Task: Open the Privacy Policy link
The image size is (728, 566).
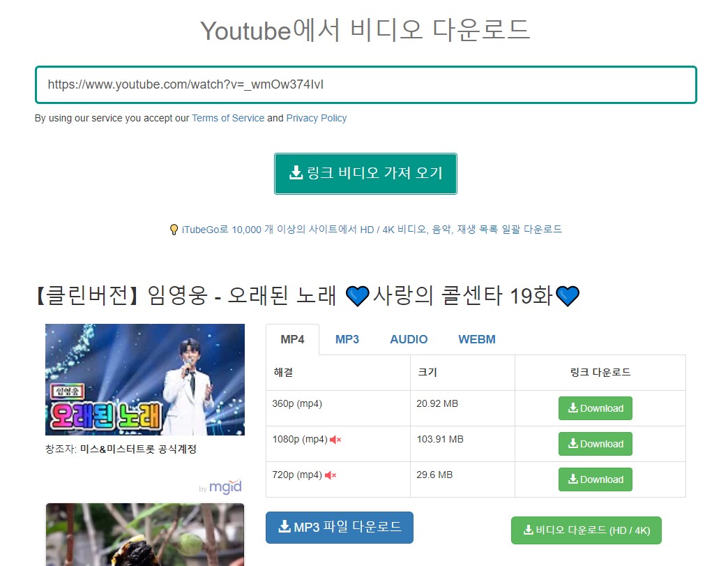Action: coord(316,118)
